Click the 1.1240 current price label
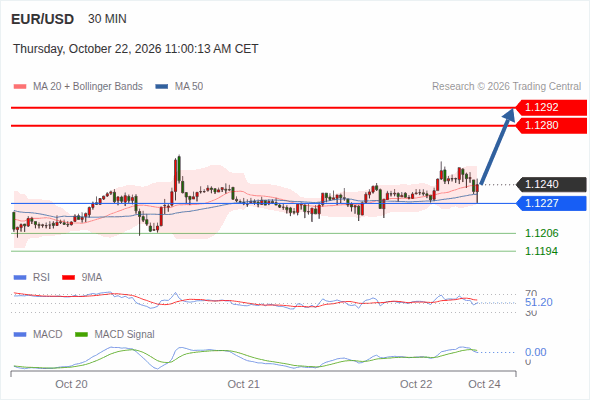This screenshot has width=590, height=400. click(x=551, y=184)
